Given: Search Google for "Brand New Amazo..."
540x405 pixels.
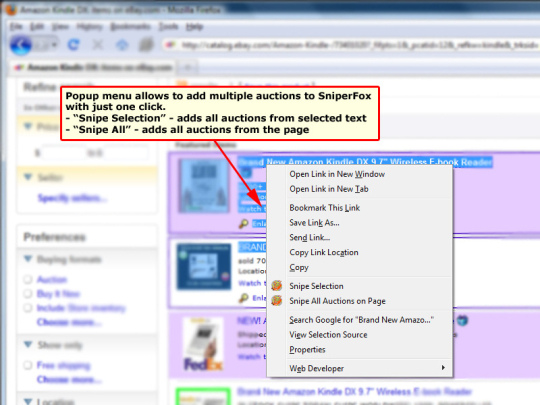Looking at the screenshot, I should pos(361,320).
